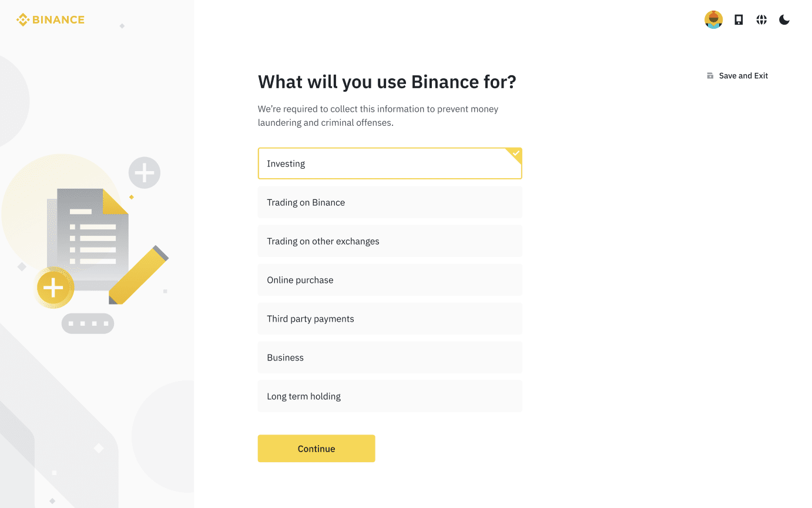
Task: Click the Save and Exit icon
Action: [710, 76]
